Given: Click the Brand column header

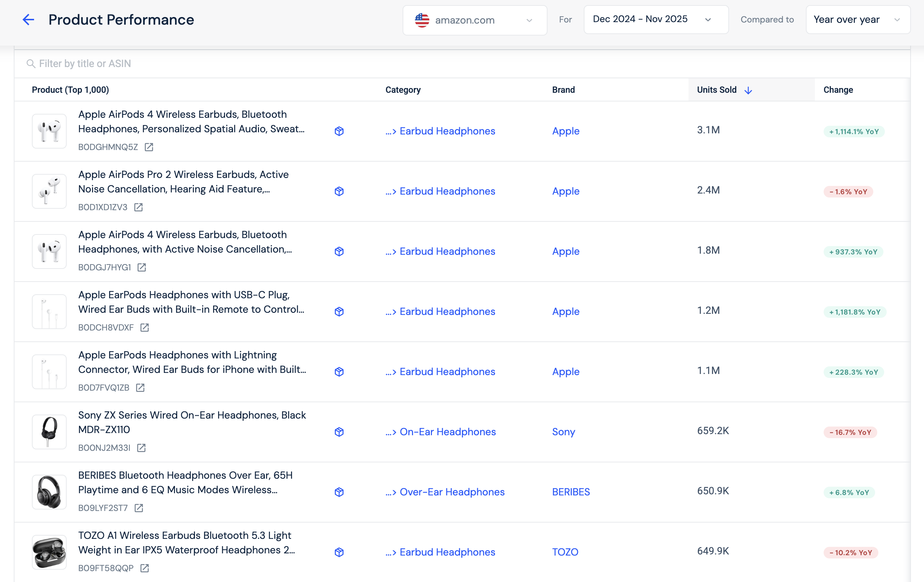Looking at the screenshot, I should click(563, 90).
